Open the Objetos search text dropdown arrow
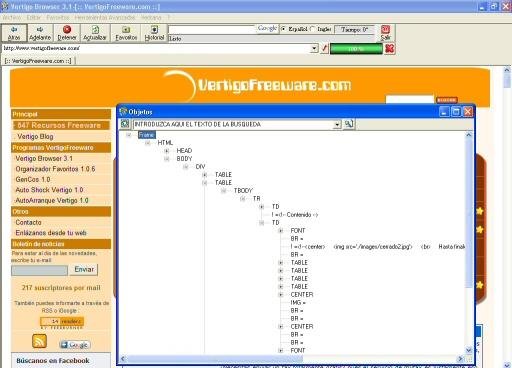 point(337,124)
